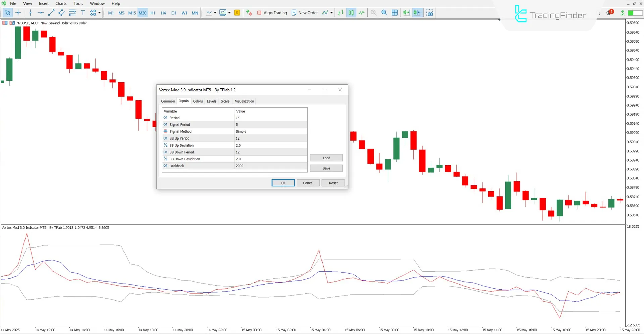The width and height of the screenshot is (644, 334).
Task: Open the shapes tool dropdown arrow
Action: pos(99,13)
